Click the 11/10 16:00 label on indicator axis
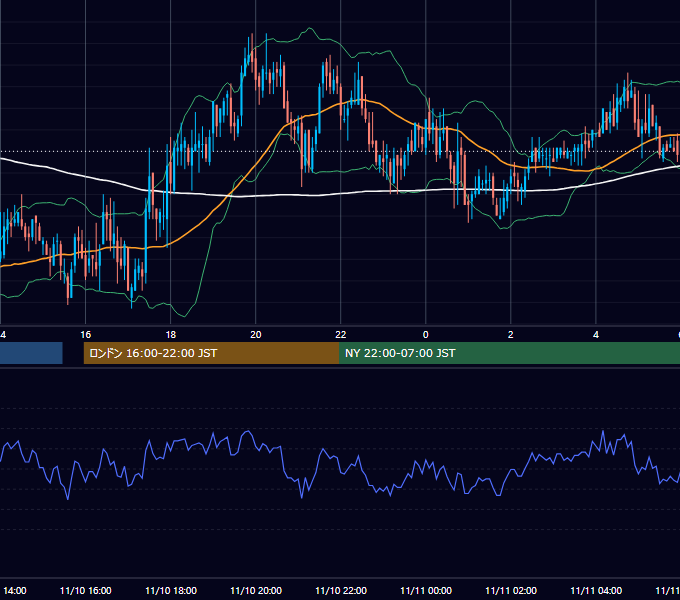 coord(86,590)
